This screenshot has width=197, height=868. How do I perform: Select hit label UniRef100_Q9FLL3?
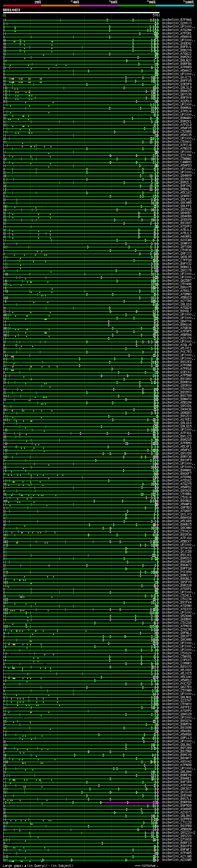(176, 738)
